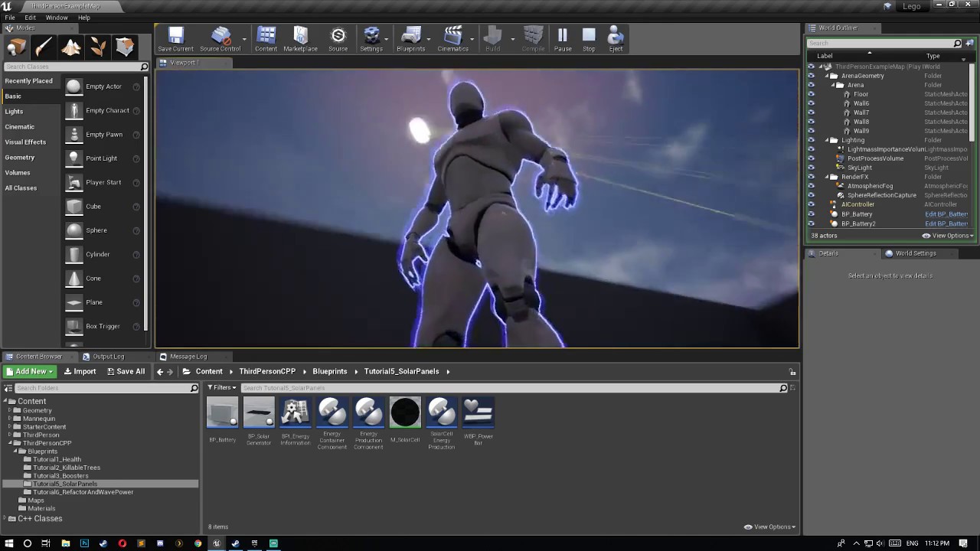
Task: Collapse the RenderFX folder in outliner
Action: pos(827,177)
